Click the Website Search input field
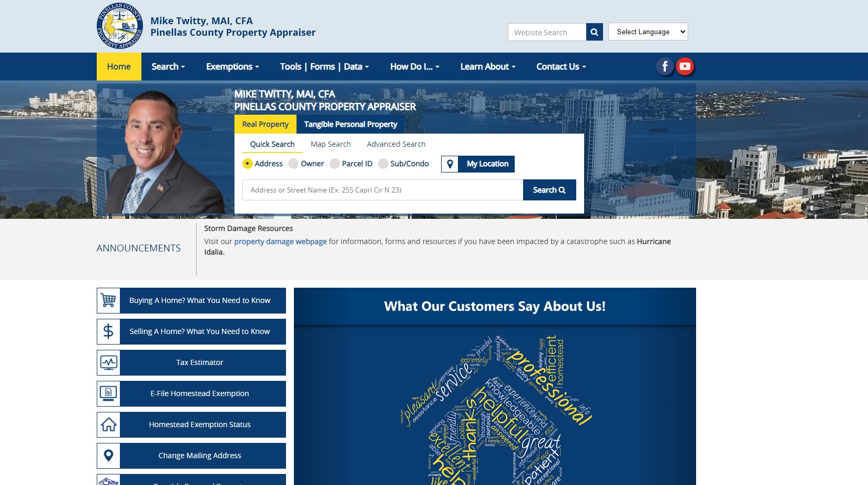Image resolution: width=868 pixels, height=485 pixels. (x=547, y=32)
